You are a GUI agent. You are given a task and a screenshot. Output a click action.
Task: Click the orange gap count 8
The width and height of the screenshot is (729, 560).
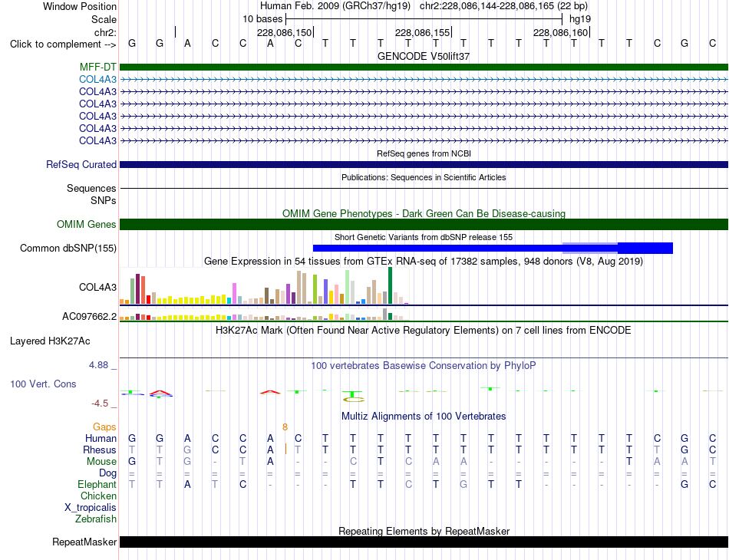[285, 427]
